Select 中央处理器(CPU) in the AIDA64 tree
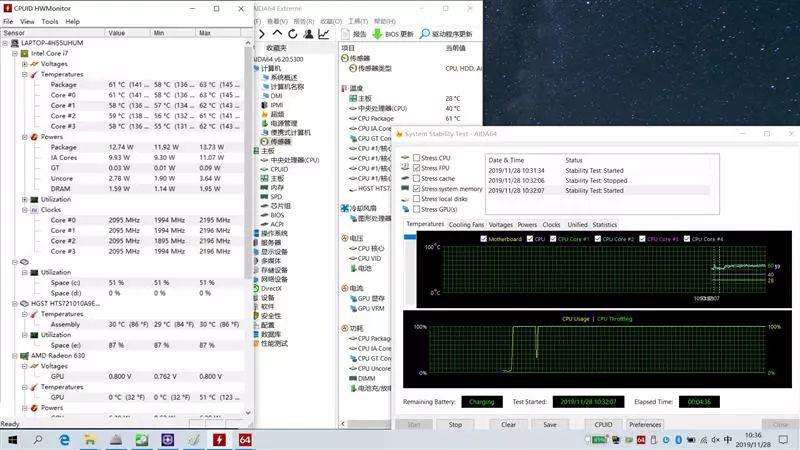Image resolution: width=800 pixels, height=450 pixels. click(x=295, y=160)
